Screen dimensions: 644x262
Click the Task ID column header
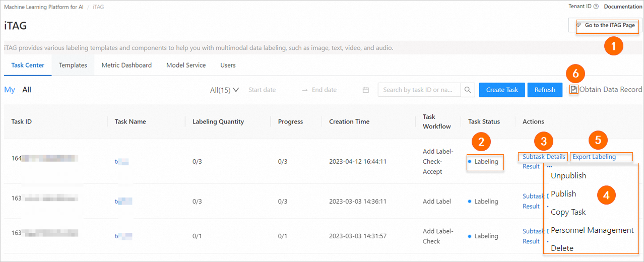pyautogui.click(x=22, y=121)
